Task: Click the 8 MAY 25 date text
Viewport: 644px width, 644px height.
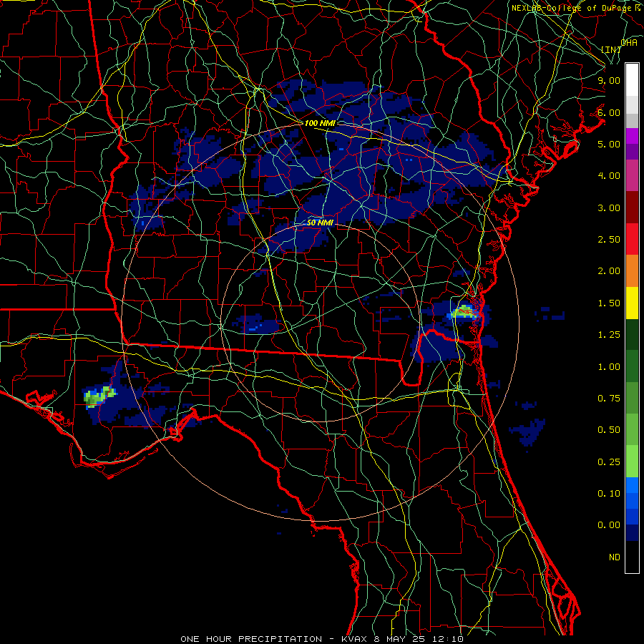Action: (x=401, y=639)
